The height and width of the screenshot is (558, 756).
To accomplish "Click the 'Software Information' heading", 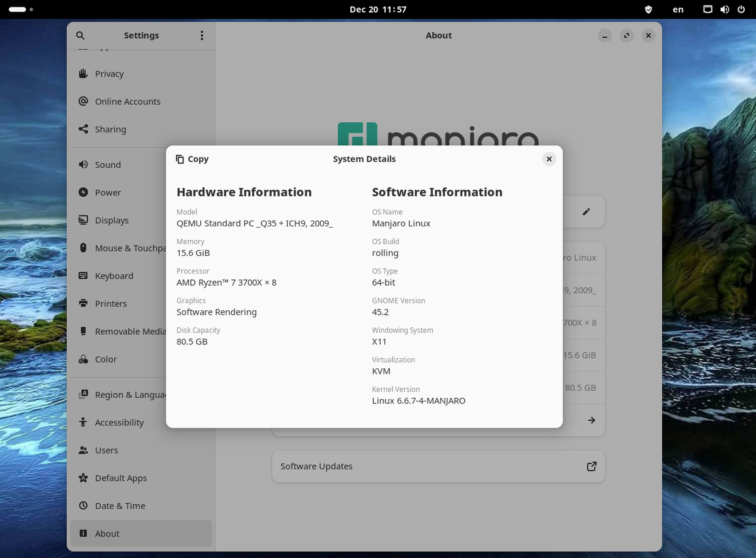I will (437, 192).
